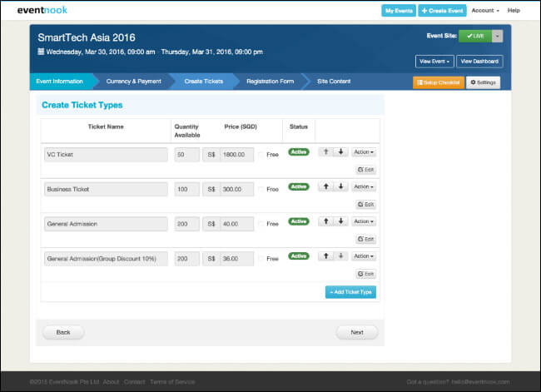
Task: Open the Registration Form step
Action: [x=270, y=82]
